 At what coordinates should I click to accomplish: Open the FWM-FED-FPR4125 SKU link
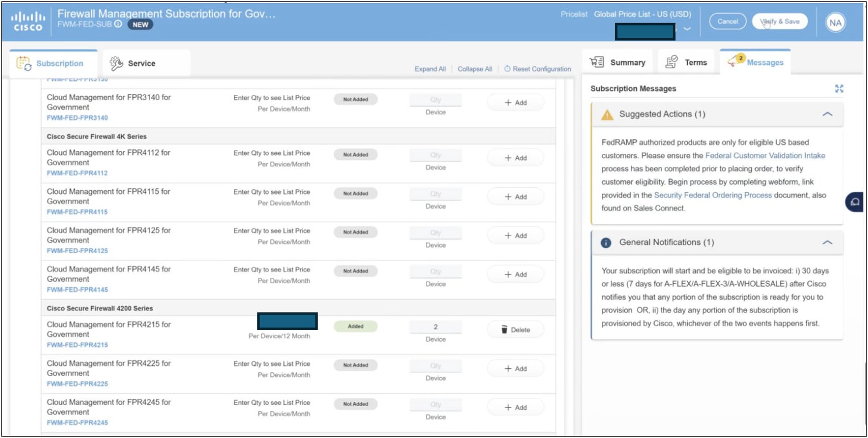pos(77,251)
